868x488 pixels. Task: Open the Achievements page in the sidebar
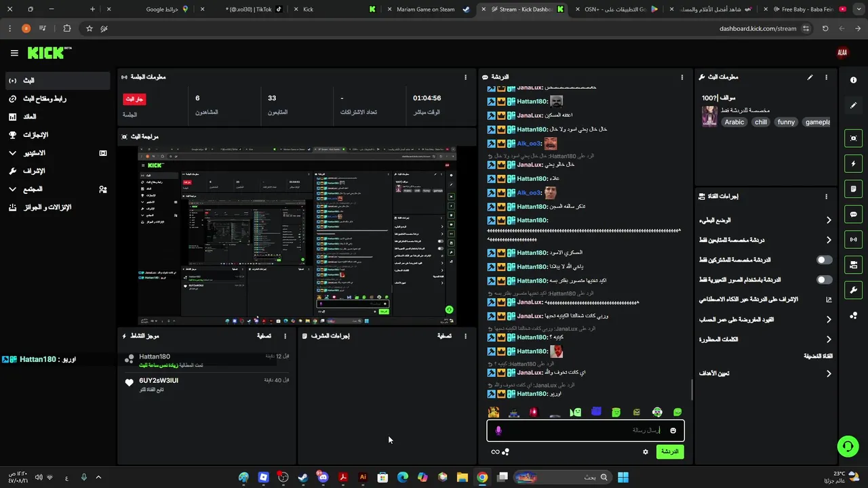[x=58, y=135]
